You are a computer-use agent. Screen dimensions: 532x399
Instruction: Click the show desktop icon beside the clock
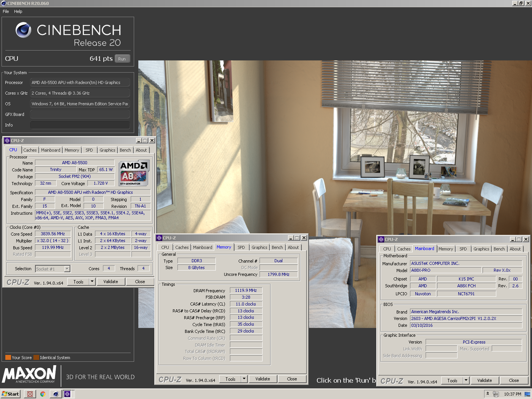point(527,394)
